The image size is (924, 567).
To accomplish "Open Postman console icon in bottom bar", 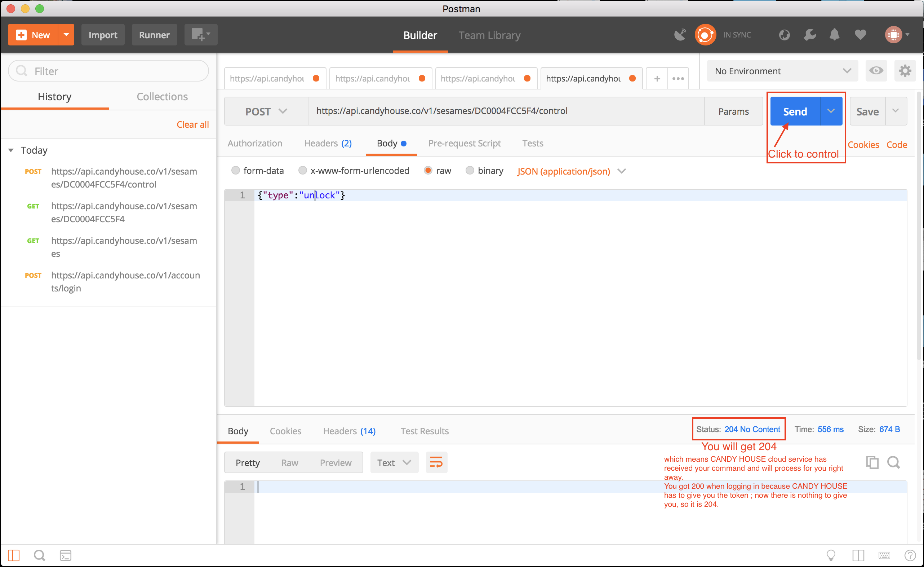I will click(65, 555).
